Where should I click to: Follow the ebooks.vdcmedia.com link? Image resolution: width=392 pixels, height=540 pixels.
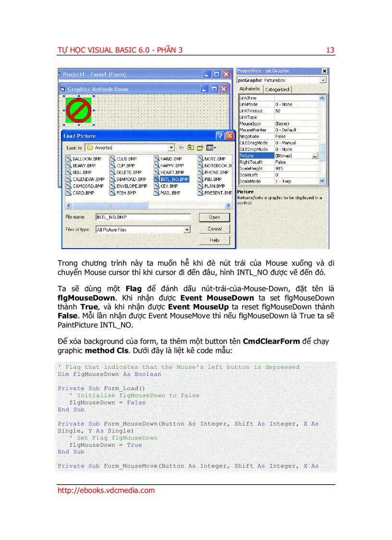tap(106, 490)
